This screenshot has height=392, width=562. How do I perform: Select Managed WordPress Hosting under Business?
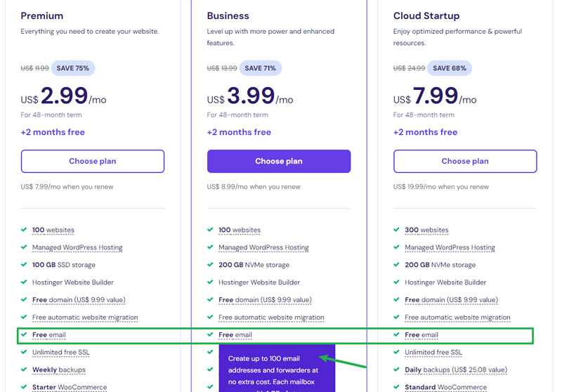263,247
